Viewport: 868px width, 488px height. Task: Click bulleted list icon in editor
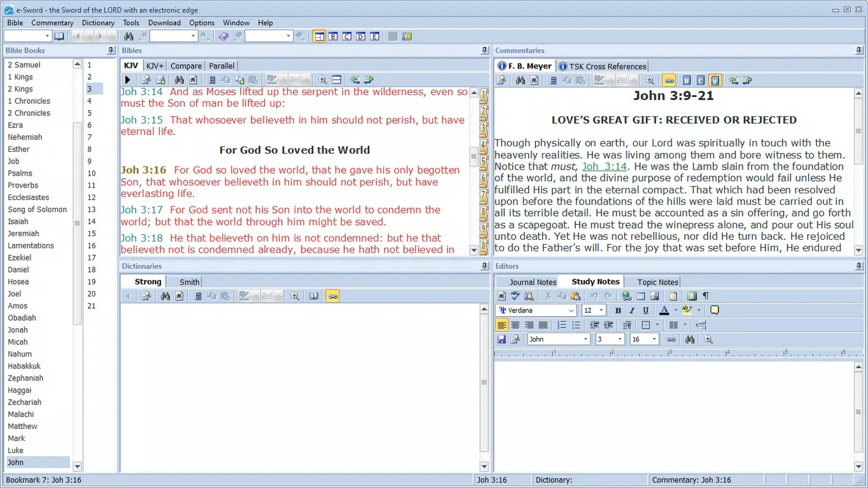pos(576,325)
